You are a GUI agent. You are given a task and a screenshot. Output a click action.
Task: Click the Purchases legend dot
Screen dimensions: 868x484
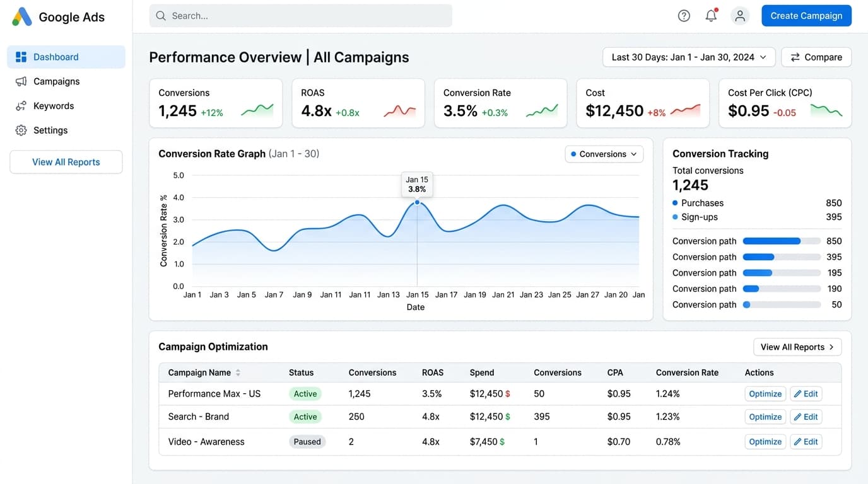click(676, 203)
